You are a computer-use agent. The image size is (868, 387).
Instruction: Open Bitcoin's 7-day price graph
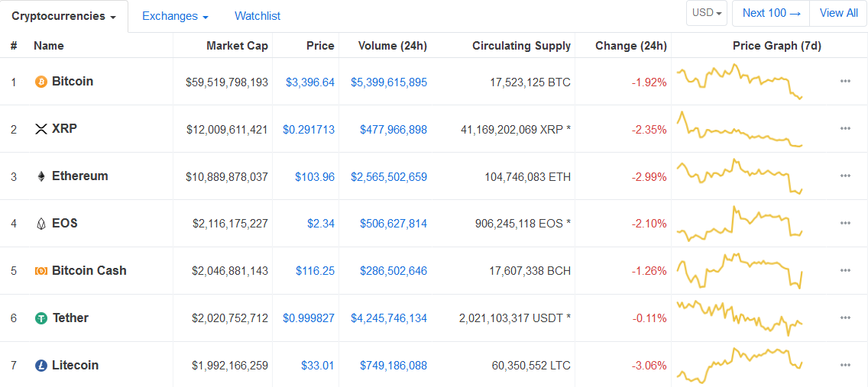[x=740, y=81]
